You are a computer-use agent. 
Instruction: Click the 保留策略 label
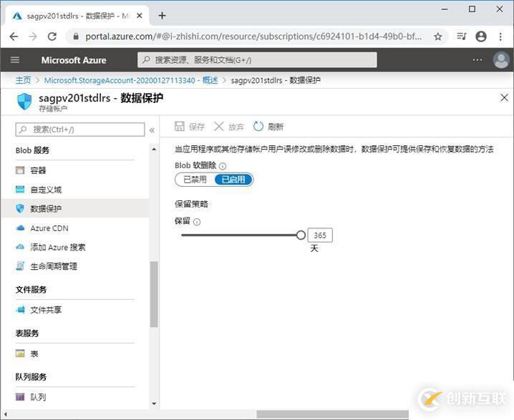point(191,204)
